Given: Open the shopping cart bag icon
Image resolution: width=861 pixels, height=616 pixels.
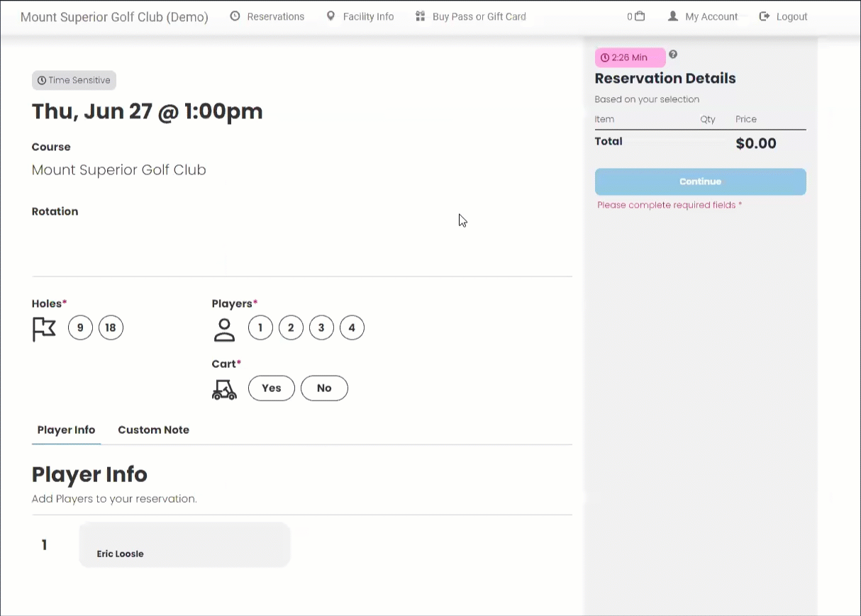Looking at the screenshot, I should (640, 16).
